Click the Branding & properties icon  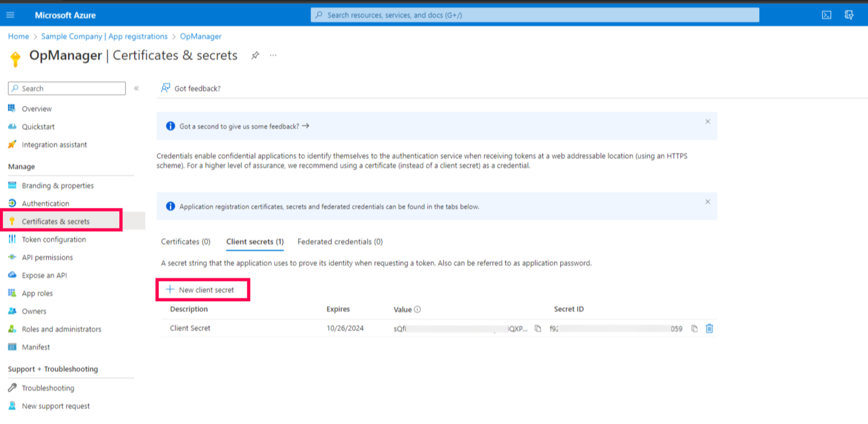coord(12,186)
